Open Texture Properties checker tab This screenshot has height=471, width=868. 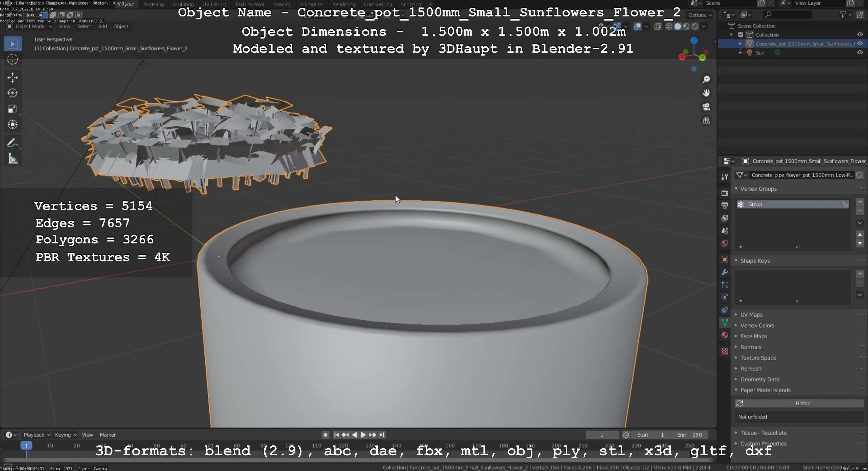point(725,351)
